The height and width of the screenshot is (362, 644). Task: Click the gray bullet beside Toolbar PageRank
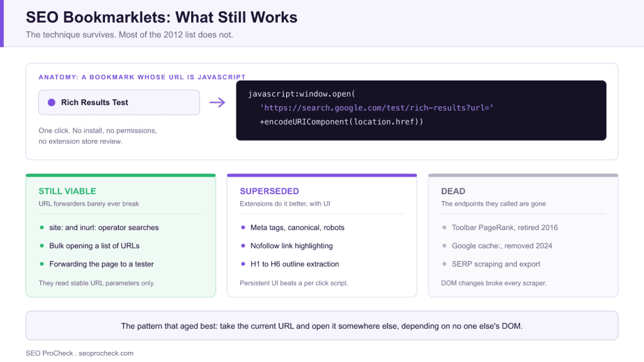[444, 228]
